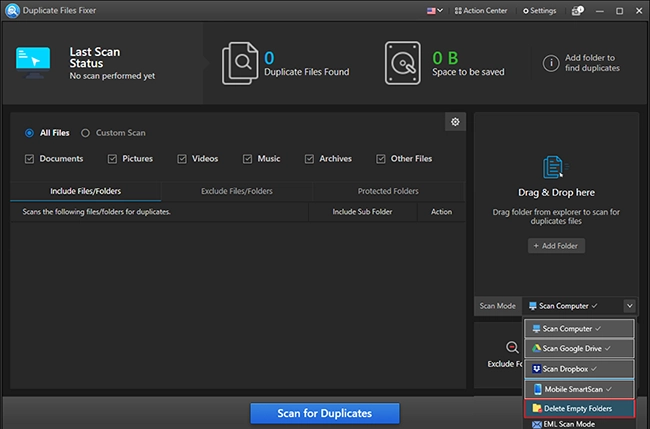Open the Action Center

coord(481,11)
